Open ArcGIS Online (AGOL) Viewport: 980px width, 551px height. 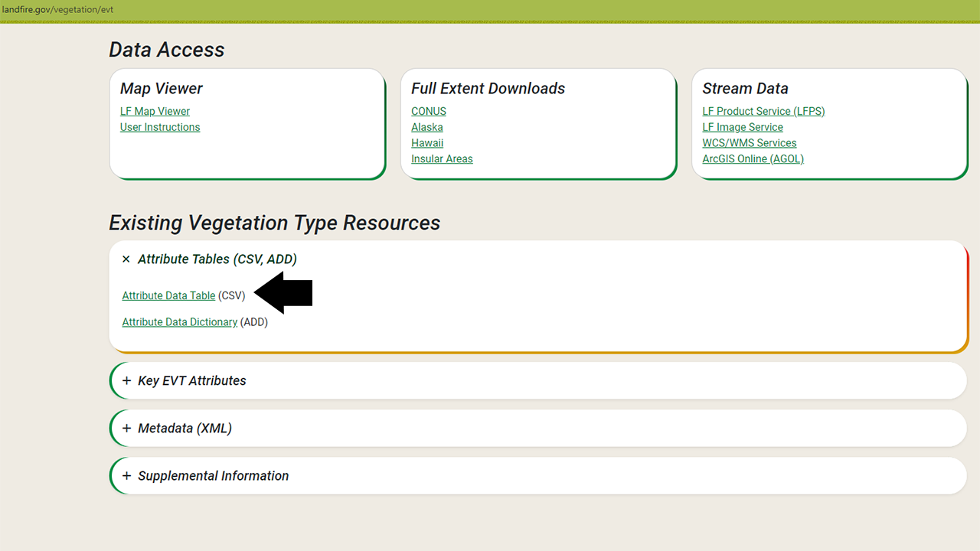click(x=753, y=158)
